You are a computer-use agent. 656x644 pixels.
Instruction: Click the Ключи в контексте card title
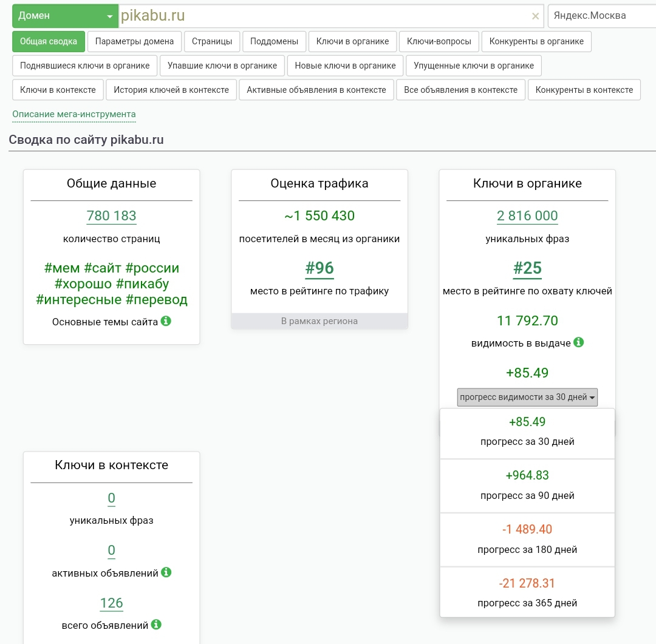click(111, 465)
